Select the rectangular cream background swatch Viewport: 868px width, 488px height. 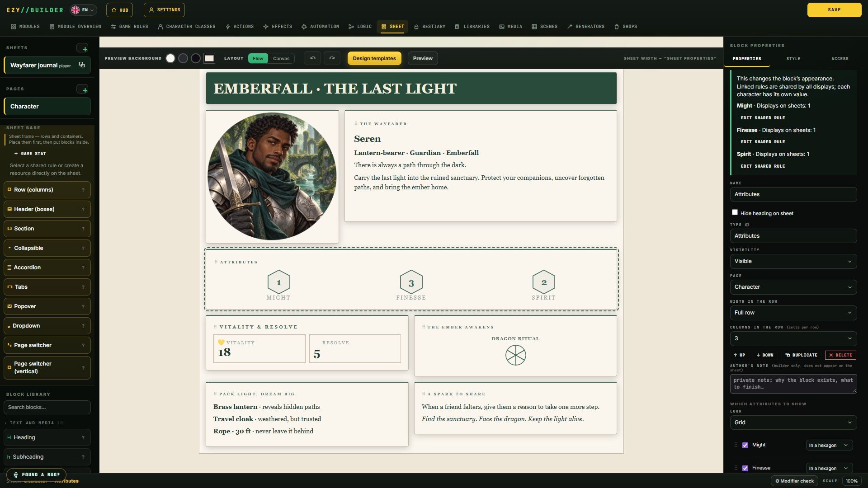point(209,58)
